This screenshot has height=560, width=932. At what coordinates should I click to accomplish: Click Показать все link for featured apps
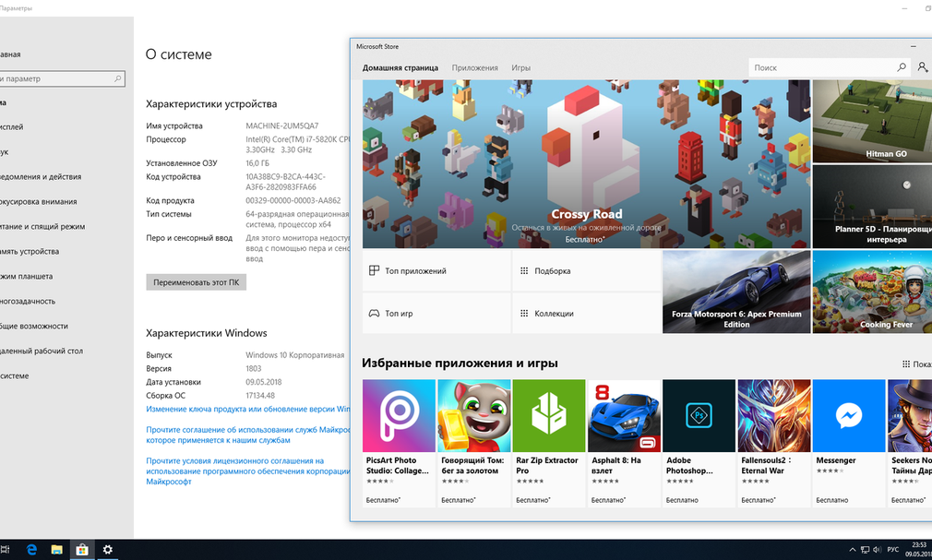point(917,363)
